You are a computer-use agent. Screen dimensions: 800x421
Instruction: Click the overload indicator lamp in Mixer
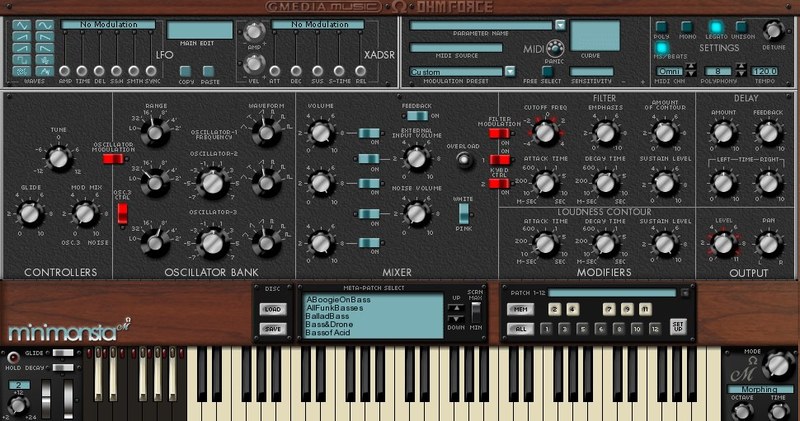[461, 160]
